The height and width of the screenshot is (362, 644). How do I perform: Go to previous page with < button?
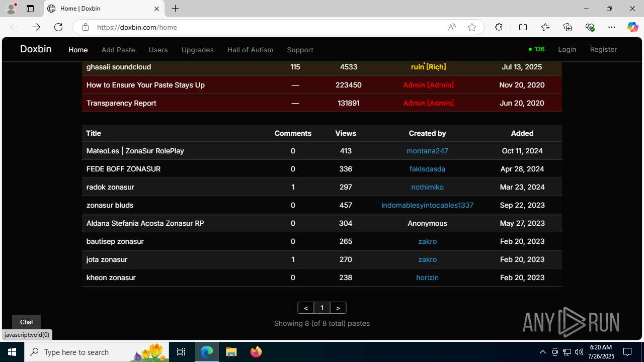pyautogui.click(x=306, y=308)
